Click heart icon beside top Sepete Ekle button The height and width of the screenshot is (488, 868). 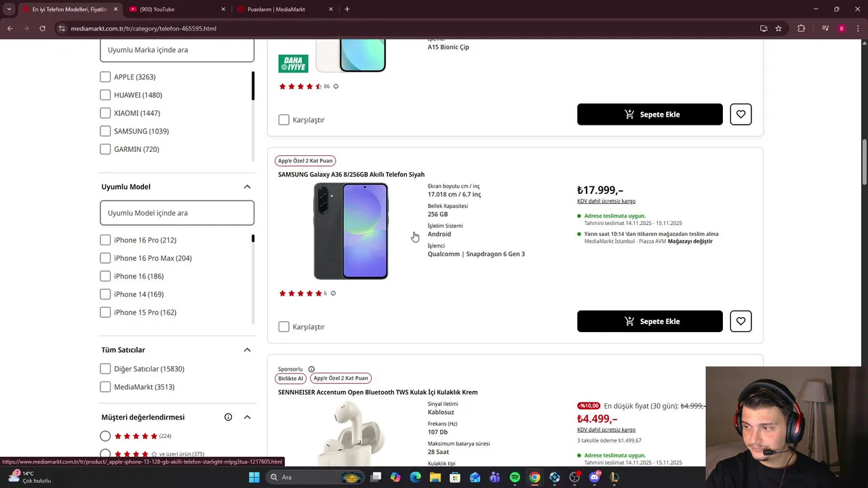(x=741, y=115)
